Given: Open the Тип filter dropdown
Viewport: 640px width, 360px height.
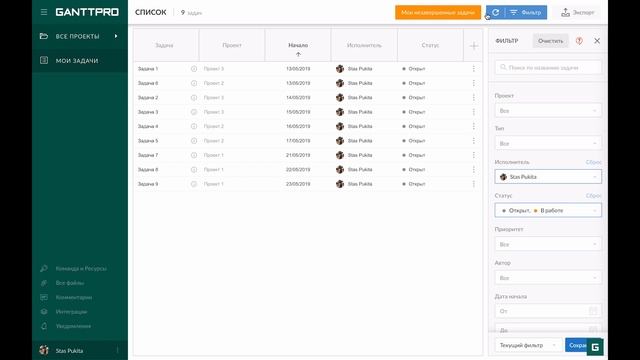Looking at the screenshot, I should (x=548, y=144).
